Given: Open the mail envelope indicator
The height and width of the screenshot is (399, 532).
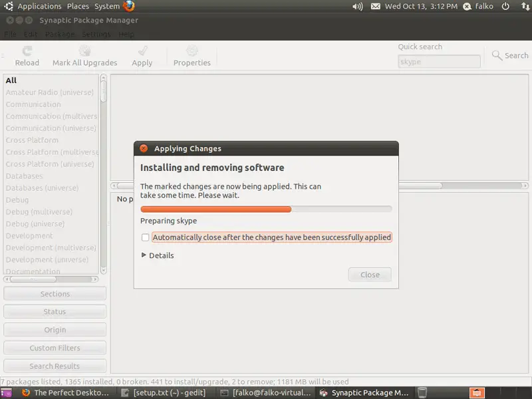Looking at the screenshot, I should click(x=375, y=7).
